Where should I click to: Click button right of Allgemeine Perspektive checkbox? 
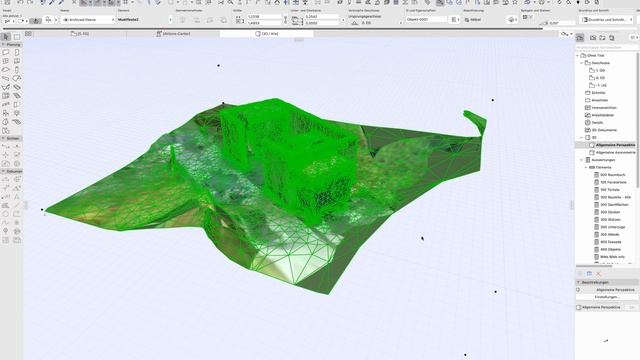pyautogui.click(x=632, y=307)
